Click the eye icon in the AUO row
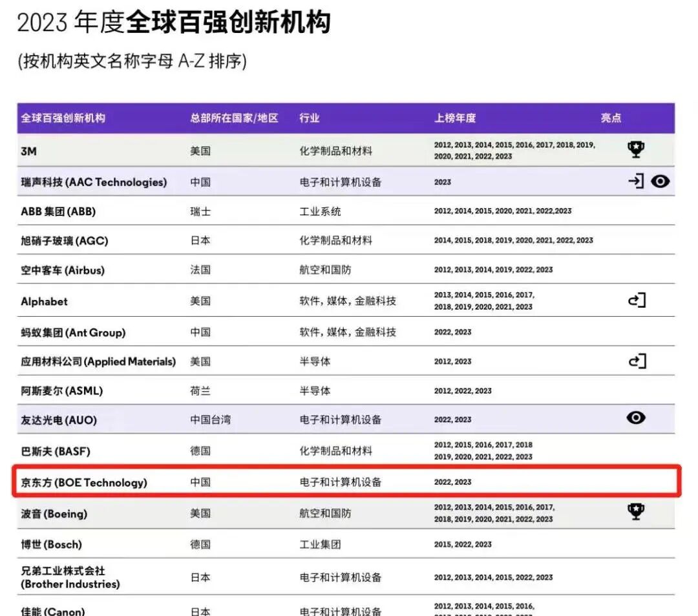The image size is (698, 616). 636,418
